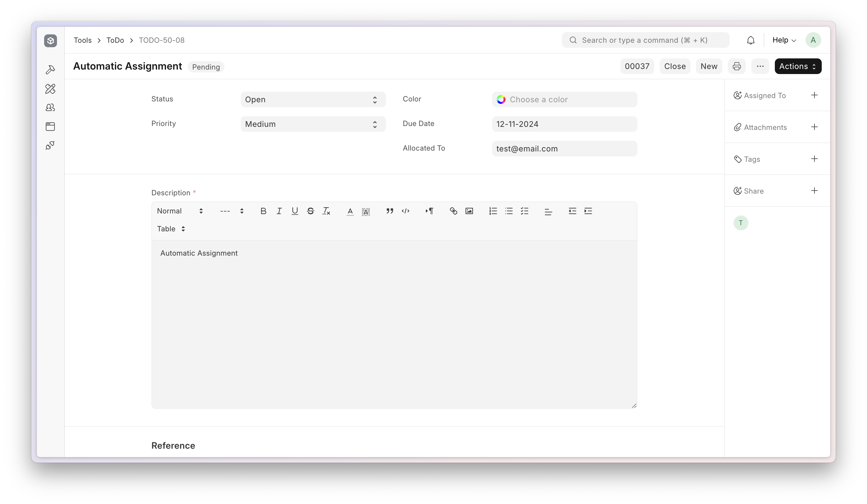Toggle the underline text formatting
Viewport: 867px width, 504px height.
[294, 211]
